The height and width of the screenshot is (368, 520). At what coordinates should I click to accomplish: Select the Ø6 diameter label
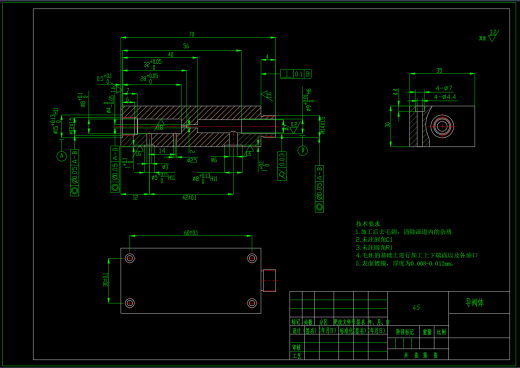(x=214, y=160)
